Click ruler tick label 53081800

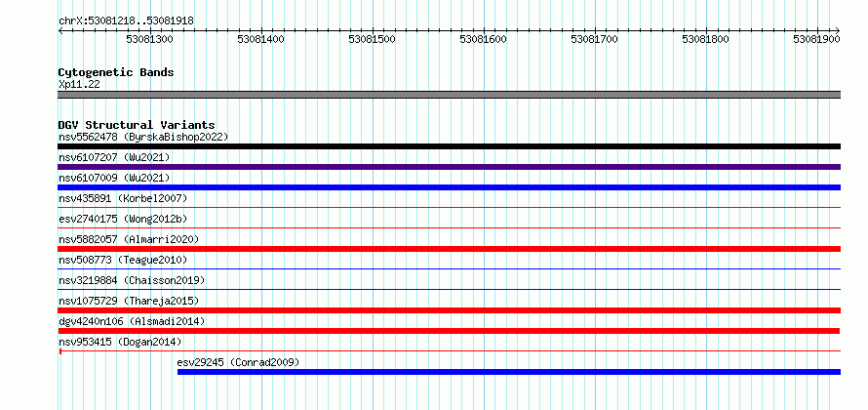coord(706,39)
